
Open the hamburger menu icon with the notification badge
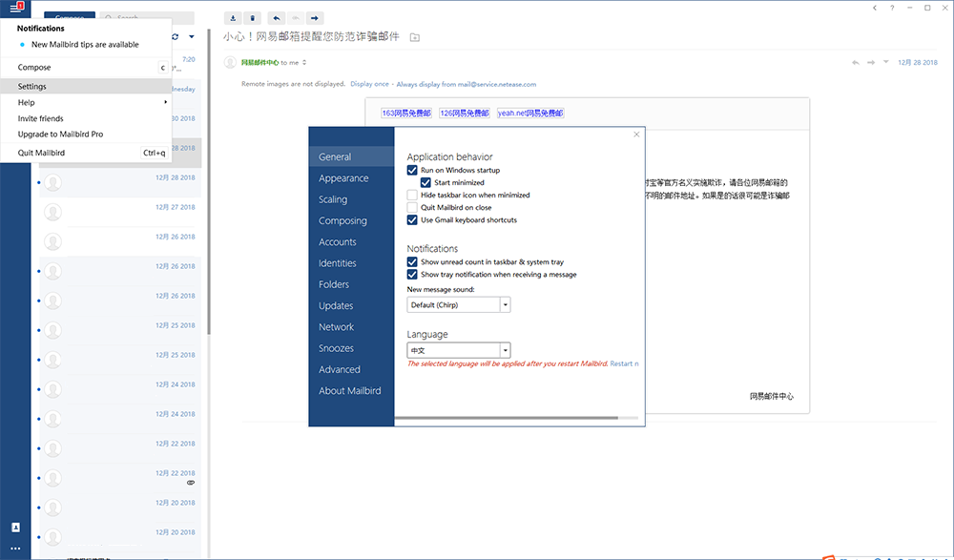[15, 8]
